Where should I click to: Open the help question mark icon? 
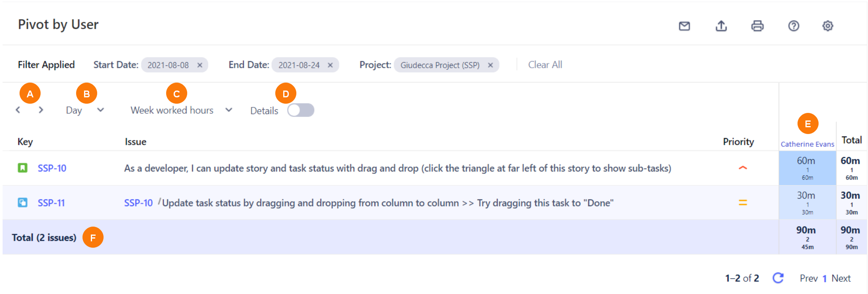coord(794,26)
